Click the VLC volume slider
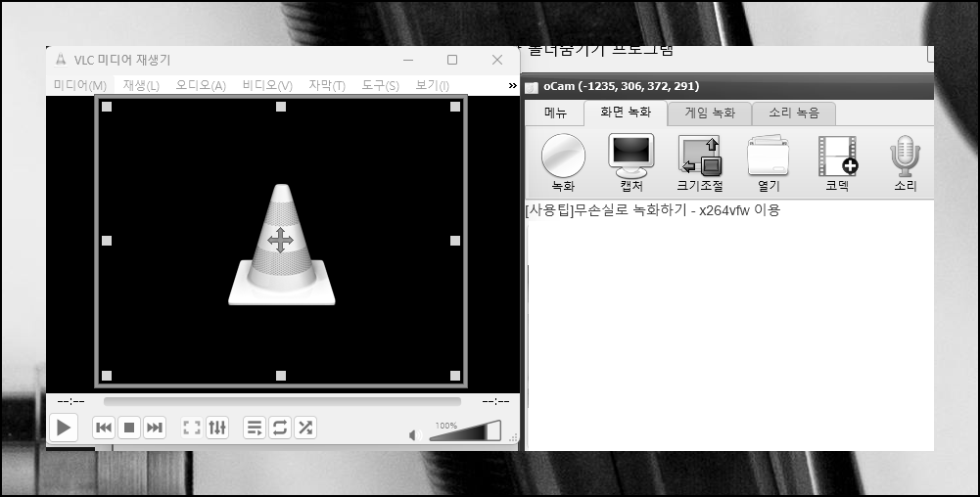The height and width of the screenshot is (497, 980). click(465, 430)
